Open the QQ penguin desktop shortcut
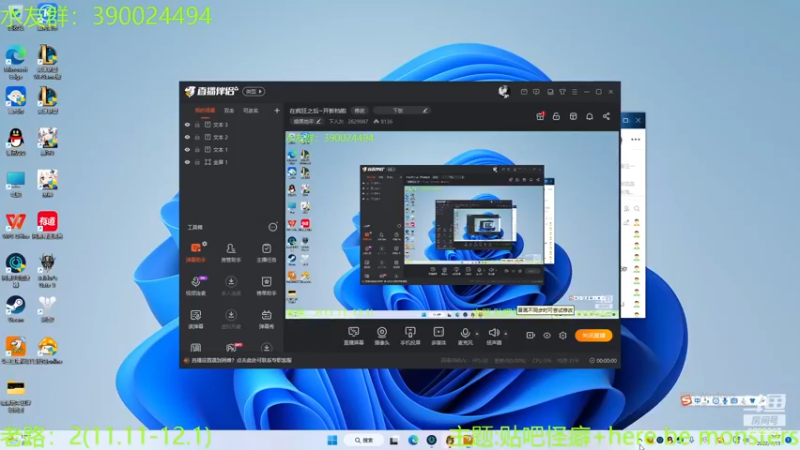The image size is (800, 450). (15, 142)
